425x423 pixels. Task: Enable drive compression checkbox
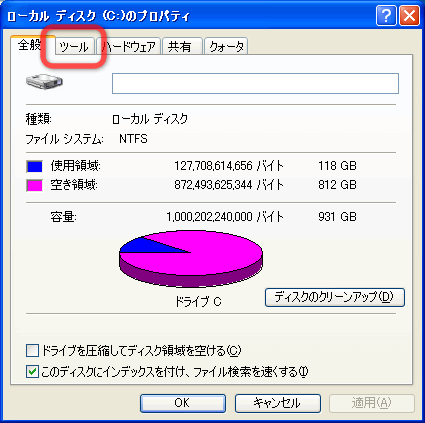32,351
